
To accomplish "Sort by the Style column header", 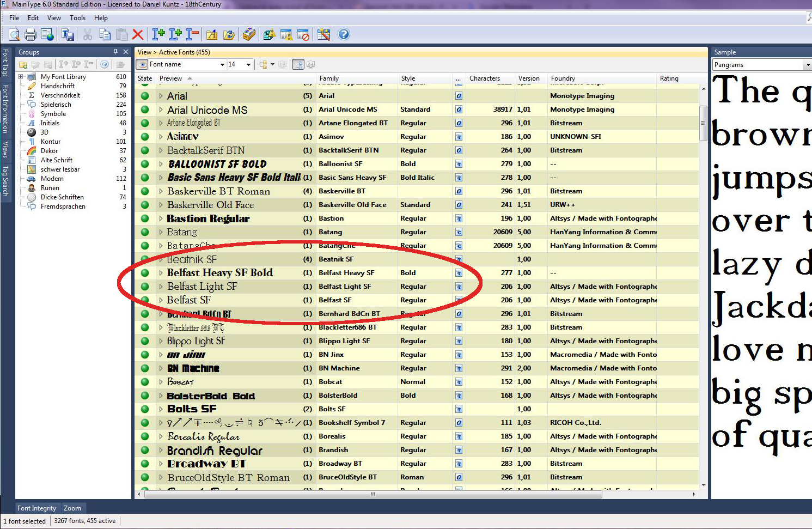I will click(x=426, y=78).
